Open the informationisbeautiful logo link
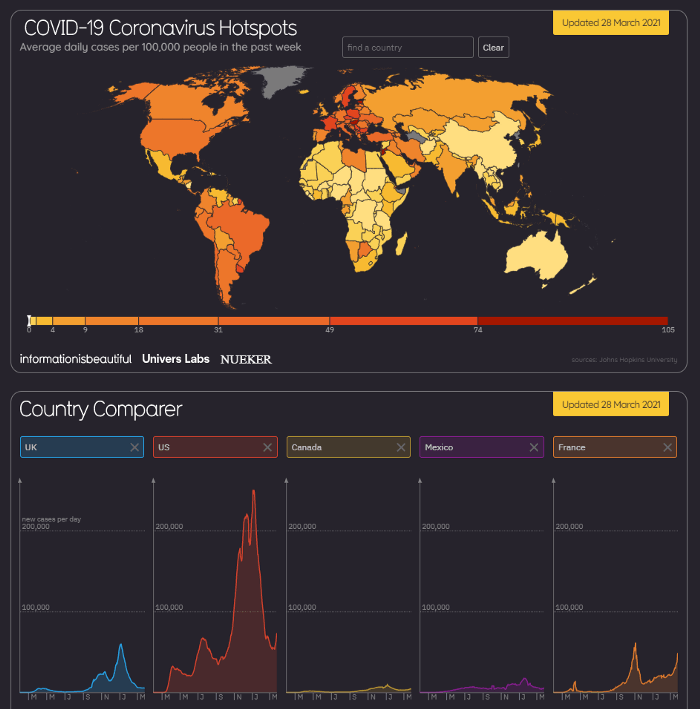 (x=76, y=359)
